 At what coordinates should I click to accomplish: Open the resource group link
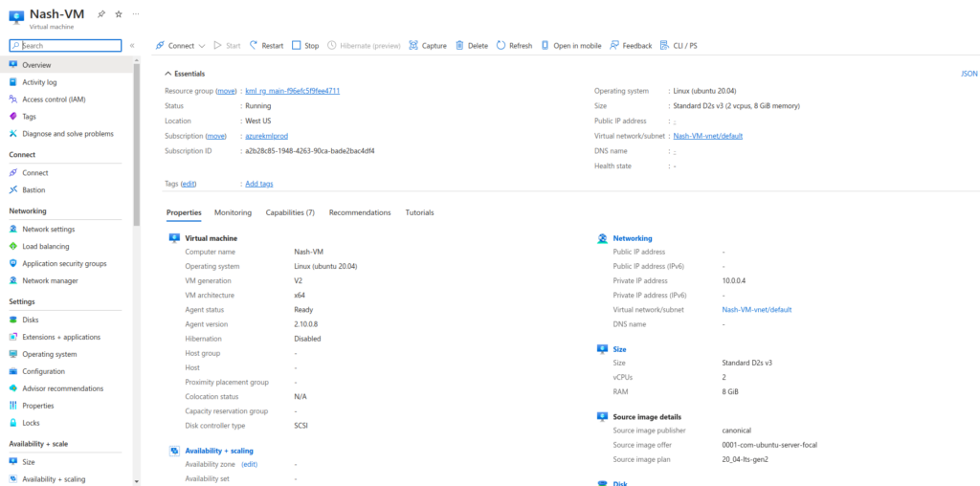coord(292,91)
